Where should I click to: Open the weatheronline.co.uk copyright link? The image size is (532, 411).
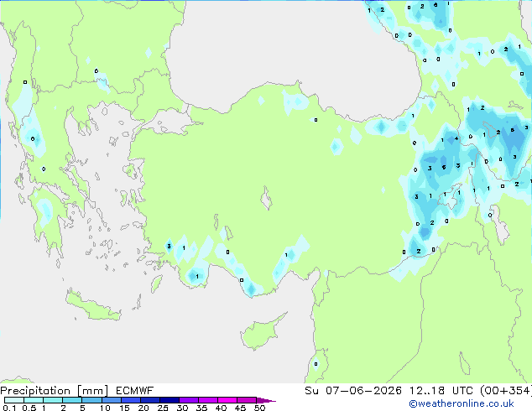pos(462,403)
